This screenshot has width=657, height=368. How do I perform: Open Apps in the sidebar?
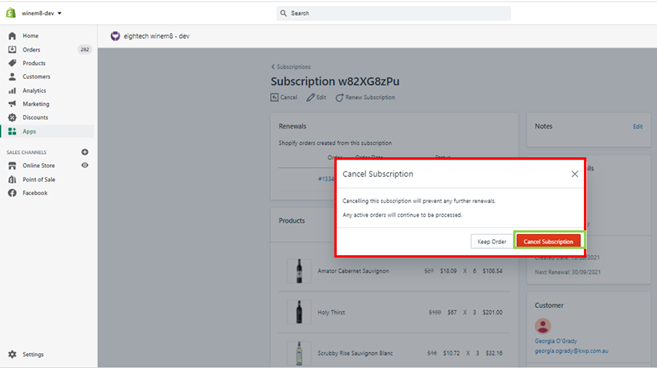tap(29, 132)
